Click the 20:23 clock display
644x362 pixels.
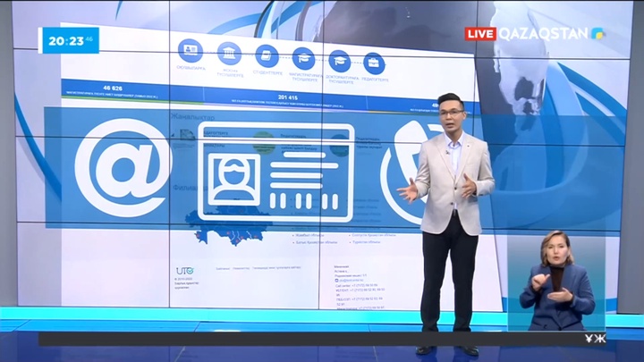point(69,39)
